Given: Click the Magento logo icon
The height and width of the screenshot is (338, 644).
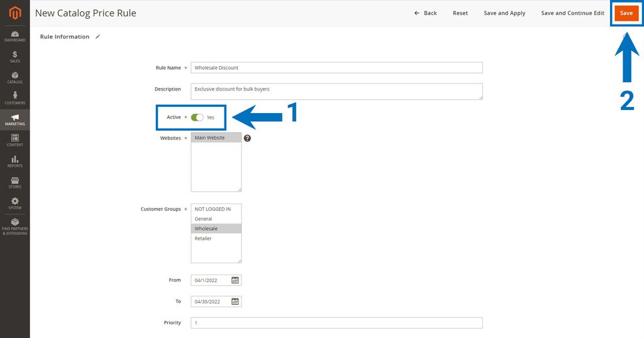Looking at the screenshot, I should pyautogui.click(x=15, y=13).
